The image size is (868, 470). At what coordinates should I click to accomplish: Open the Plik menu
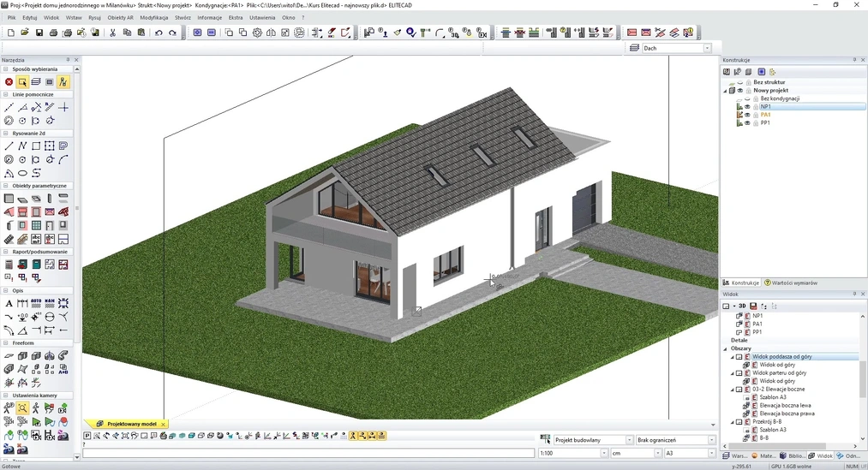11,18
